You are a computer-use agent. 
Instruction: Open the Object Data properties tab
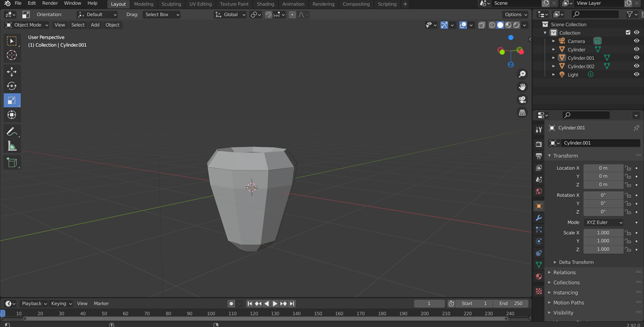pos(539,265)
